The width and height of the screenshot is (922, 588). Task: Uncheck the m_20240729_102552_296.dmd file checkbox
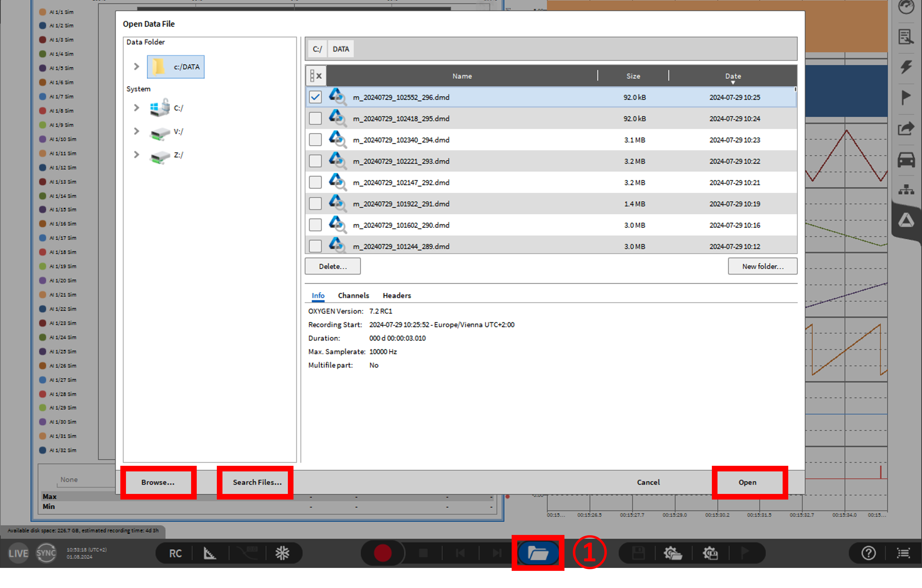[315, 97]
